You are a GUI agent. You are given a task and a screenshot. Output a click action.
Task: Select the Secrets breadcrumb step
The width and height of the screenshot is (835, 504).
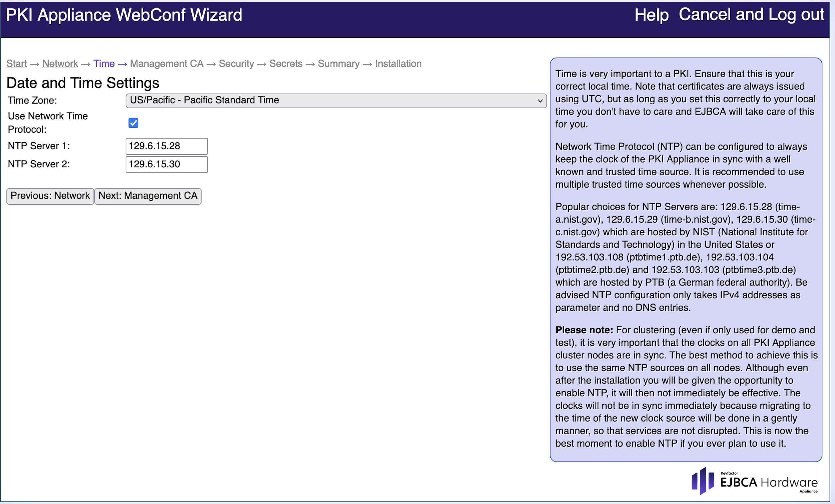286,64
